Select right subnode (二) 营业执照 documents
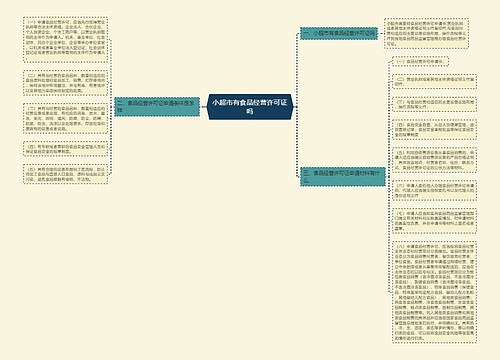500x360 pixels. coord(434,82)
